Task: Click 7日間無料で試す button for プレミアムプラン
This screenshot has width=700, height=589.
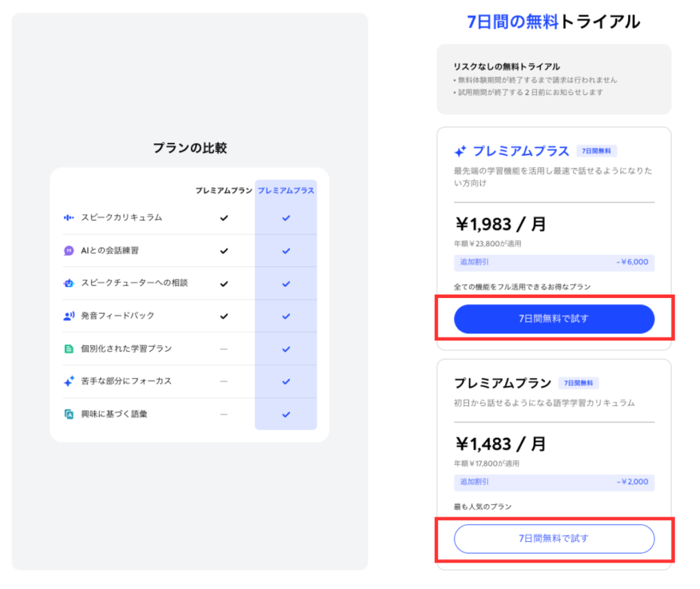Action: [x=554, y=538]
